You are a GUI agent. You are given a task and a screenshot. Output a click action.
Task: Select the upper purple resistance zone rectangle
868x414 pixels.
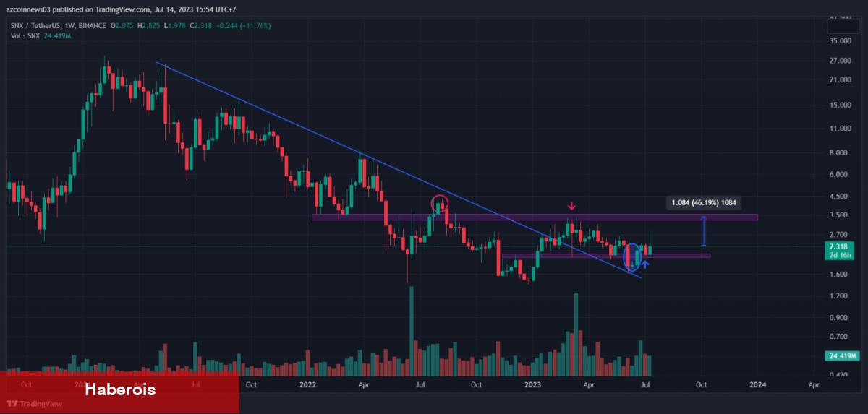point(535,217)
